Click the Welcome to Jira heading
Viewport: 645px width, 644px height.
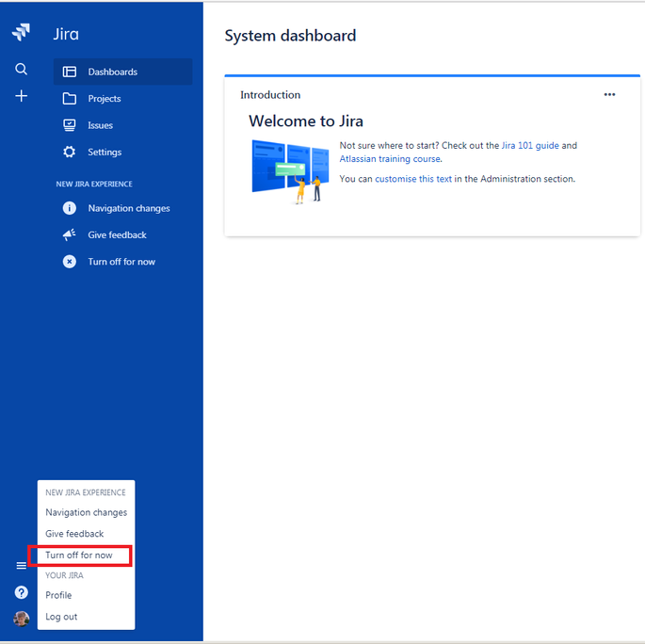306,121
